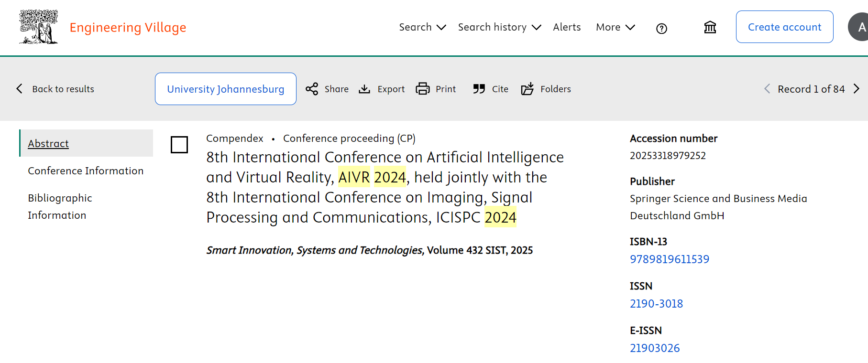Open the user avatar A
The image size is (868, 363).
point(860,27)
